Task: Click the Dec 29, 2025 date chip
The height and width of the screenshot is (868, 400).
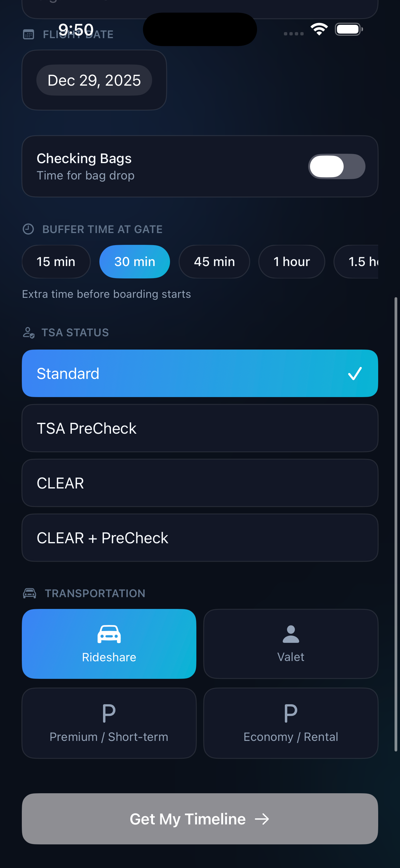Action: click(94, 80)
